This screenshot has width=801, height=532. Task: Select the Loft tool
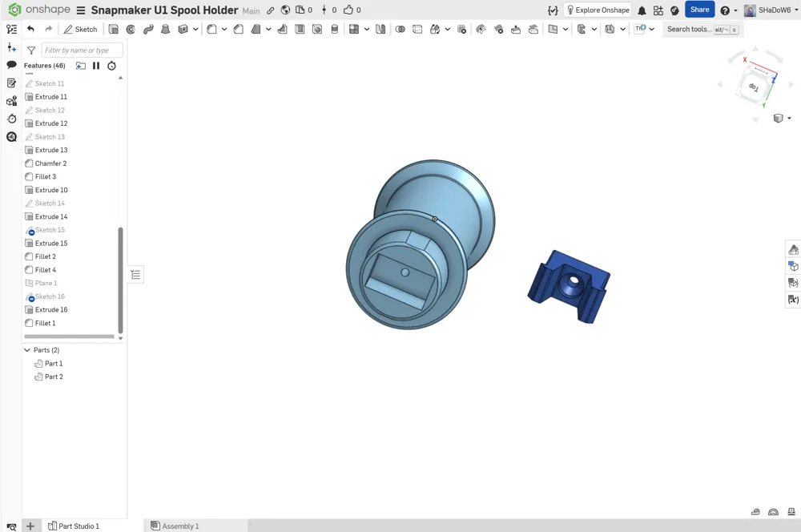pos(165,29)
